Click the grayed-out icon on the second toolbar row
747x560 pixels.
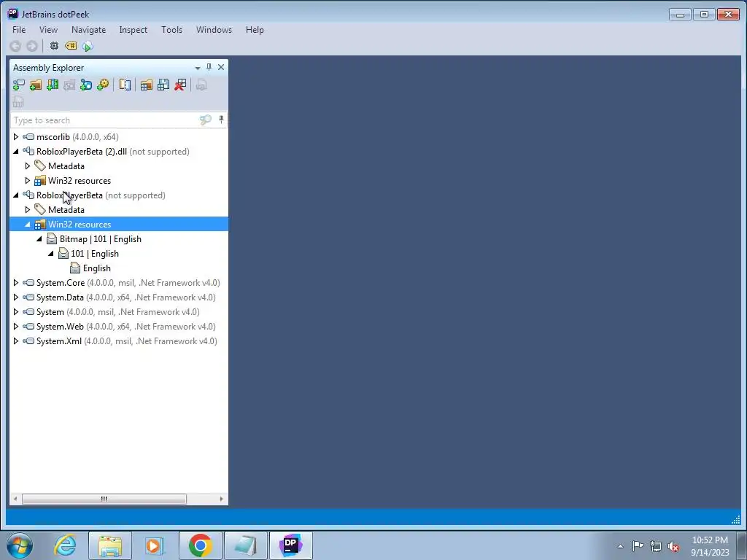tap(18, 102)
